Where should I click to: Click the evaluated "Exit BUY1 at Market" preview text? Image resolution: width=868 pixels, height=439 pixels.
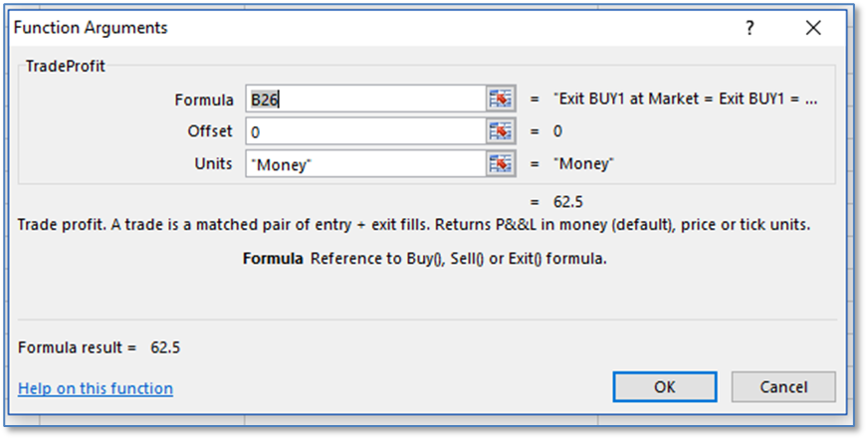click(x=687, y=100)
